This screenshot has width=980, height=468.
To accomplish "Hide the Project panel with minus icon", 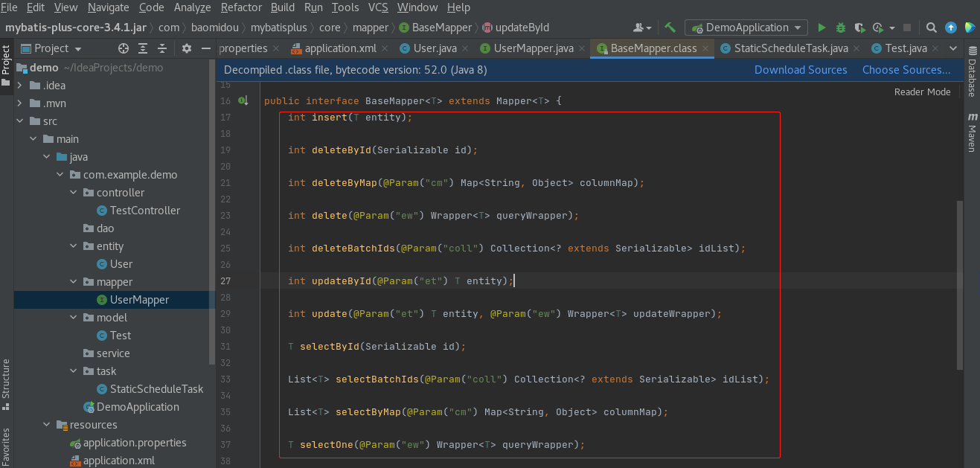I will click(205, 48).
